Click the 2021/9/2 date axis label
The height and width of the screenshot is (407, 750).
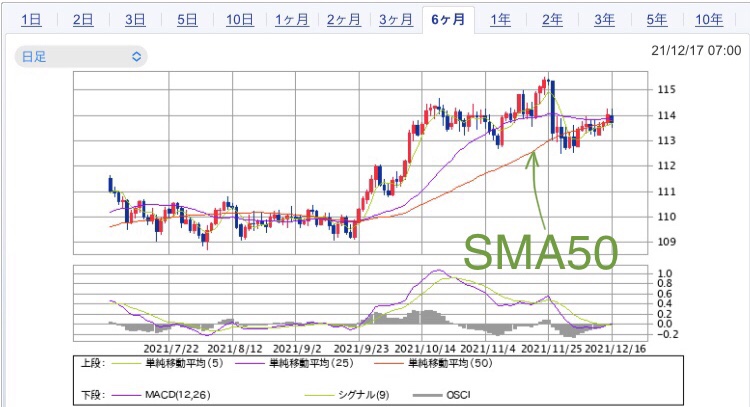(x=297, y=349)
